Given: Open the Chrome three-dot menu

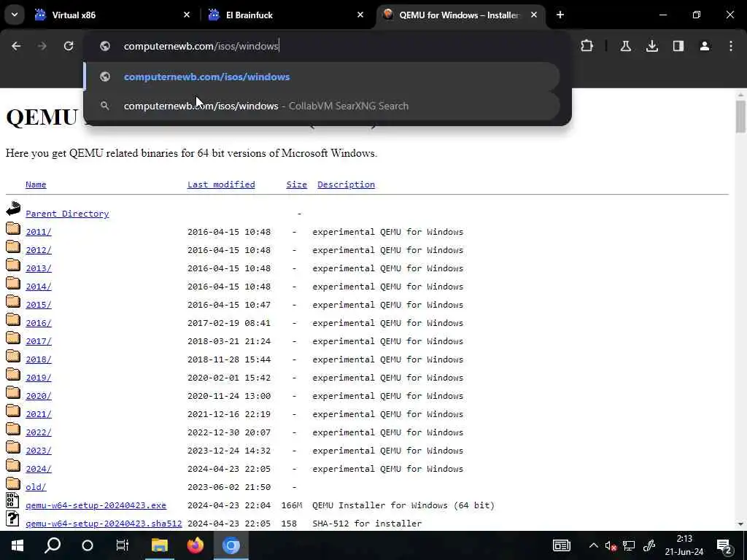Looking at the screenshot, I should tap(731, 46).
